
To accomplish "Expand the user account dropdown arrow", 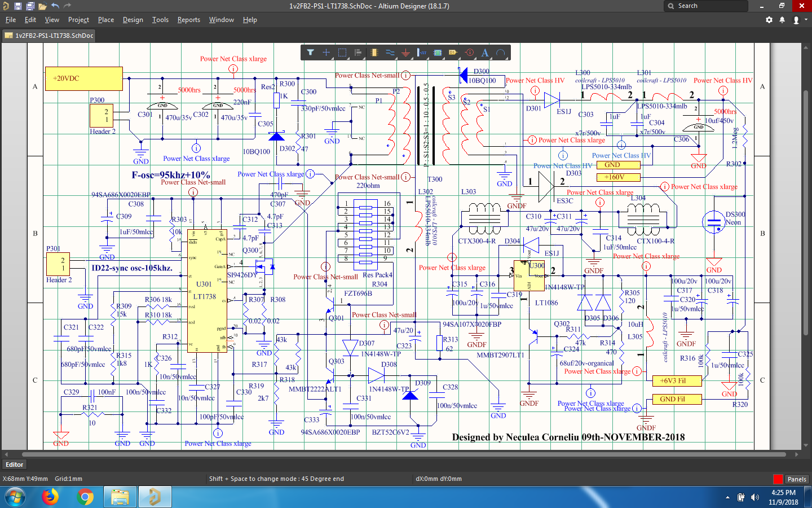I will point(806,20).
